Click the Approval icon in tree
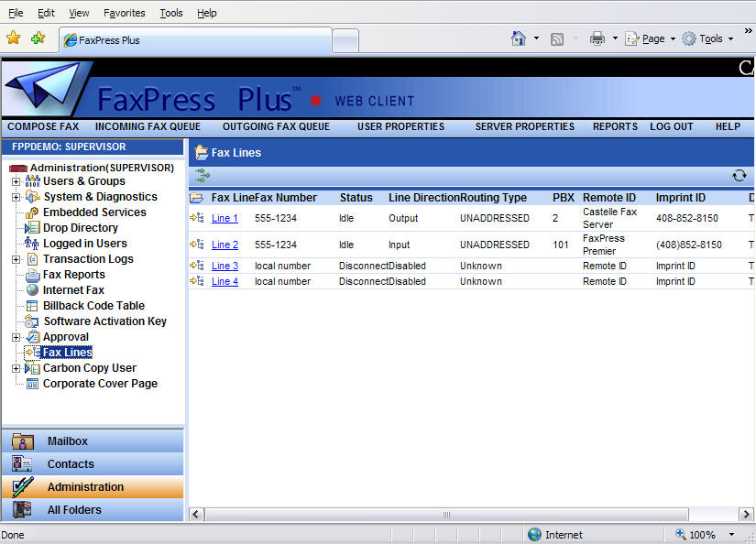The width and height of the screenshot is (756, 544). click(32, 337)
